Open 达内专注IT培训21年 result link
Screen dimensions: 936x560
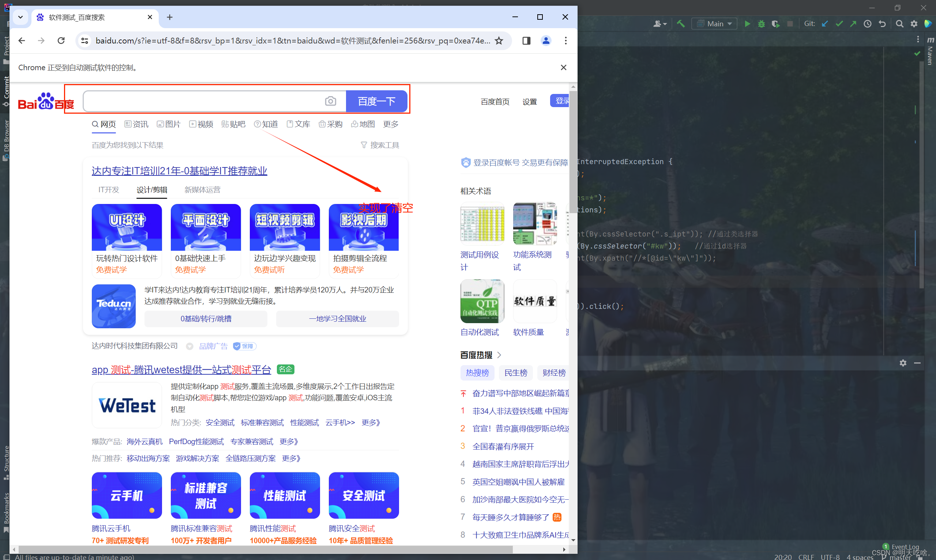179,171
